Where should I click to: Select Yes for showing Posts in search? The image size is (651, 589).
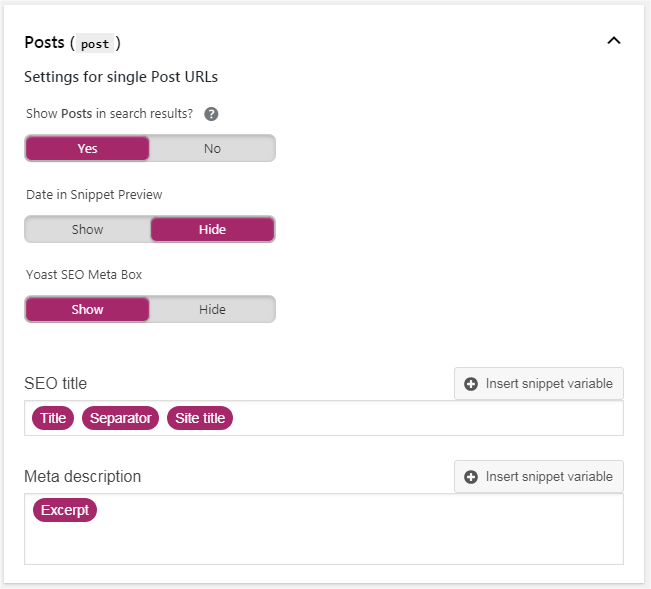87,148
